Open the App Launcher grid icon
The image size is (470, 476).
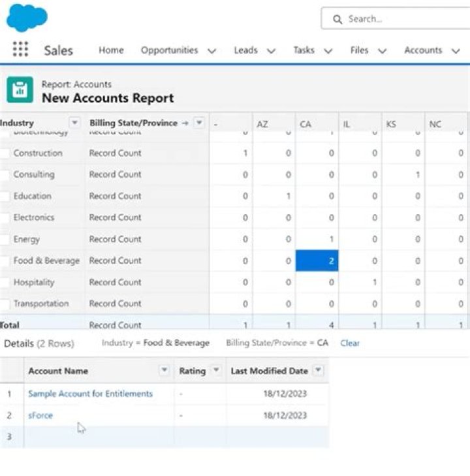point(20,50)
